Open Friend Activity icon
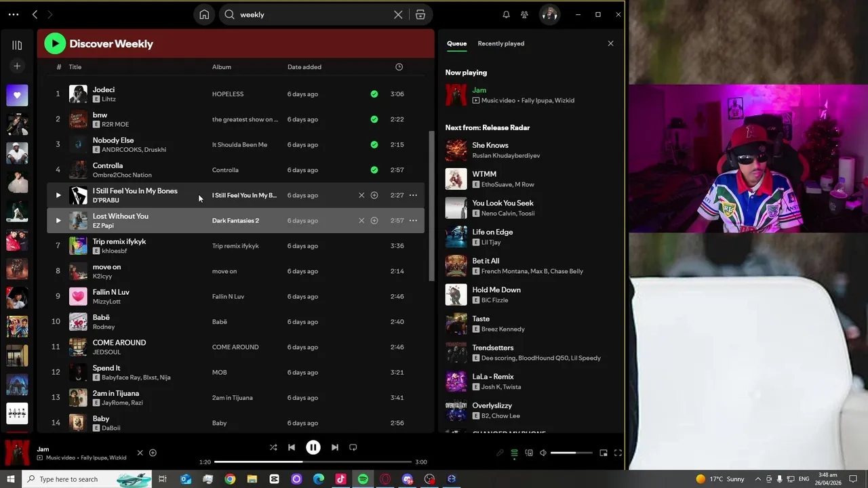 (524, 14)
